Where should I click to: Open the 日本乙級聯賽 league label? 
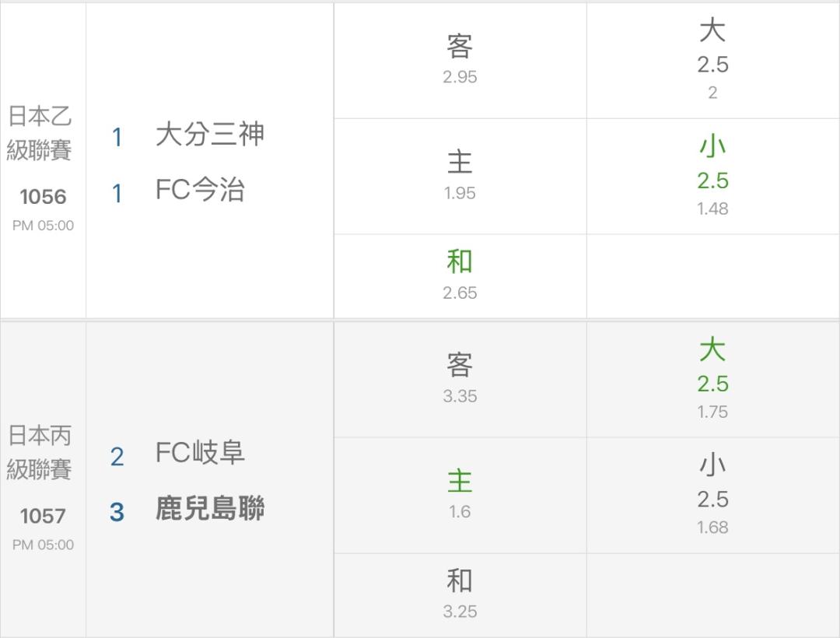(x=40, y=133)
